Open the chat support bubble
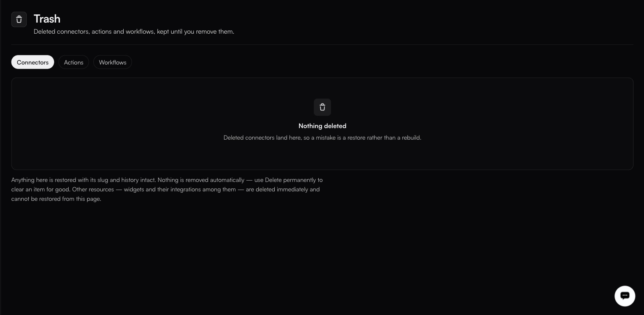The height and width of the screenshot is (315, 644). click(625, 296)
